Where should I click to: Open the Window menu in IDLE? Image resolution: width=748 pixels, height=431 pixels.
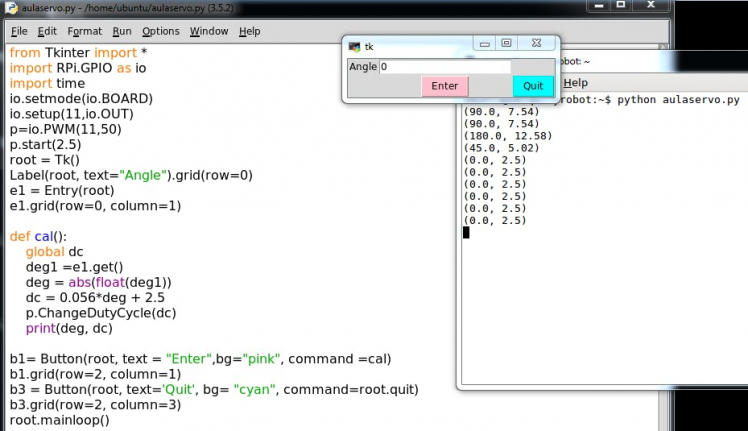tap(209, 31)
